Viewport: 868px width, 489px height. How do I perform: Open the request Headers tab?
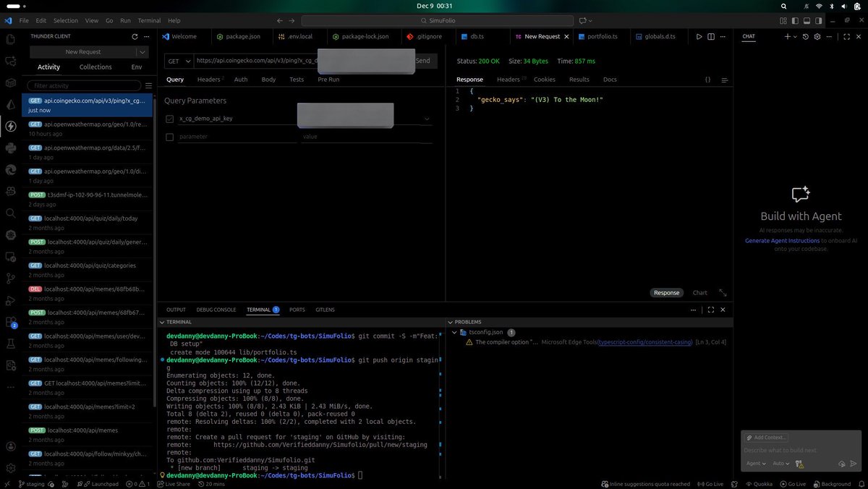coord(210,80)
